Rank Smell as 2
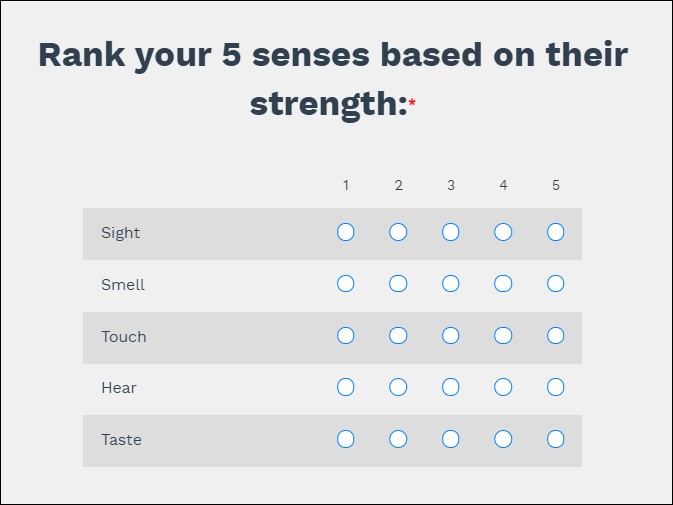Image resolution: width=673 pixels, height=505 pixels. click(398, 284)
